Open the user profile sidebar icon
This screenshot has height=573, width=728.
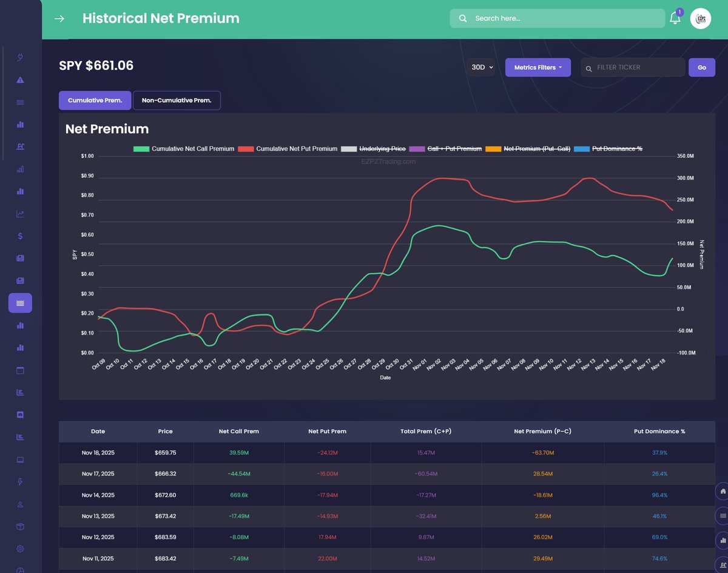[20, 504]
